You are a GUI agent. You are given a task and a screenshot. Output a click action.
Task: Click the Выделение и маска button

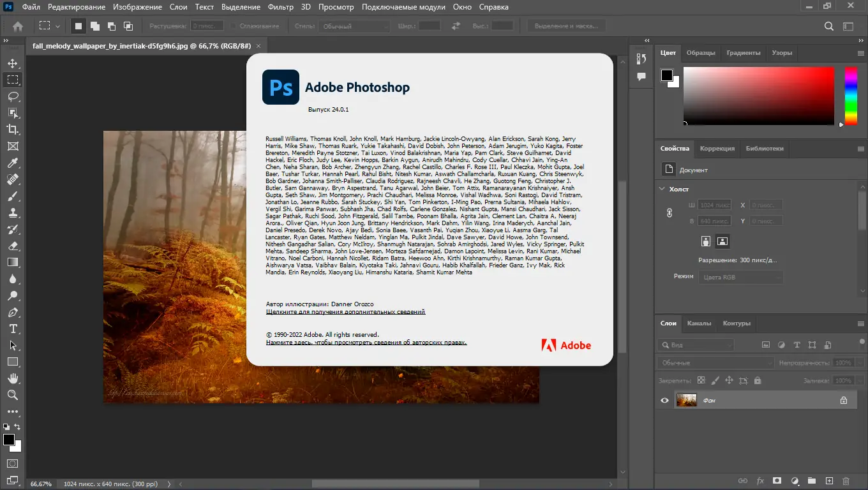[566, 26]
